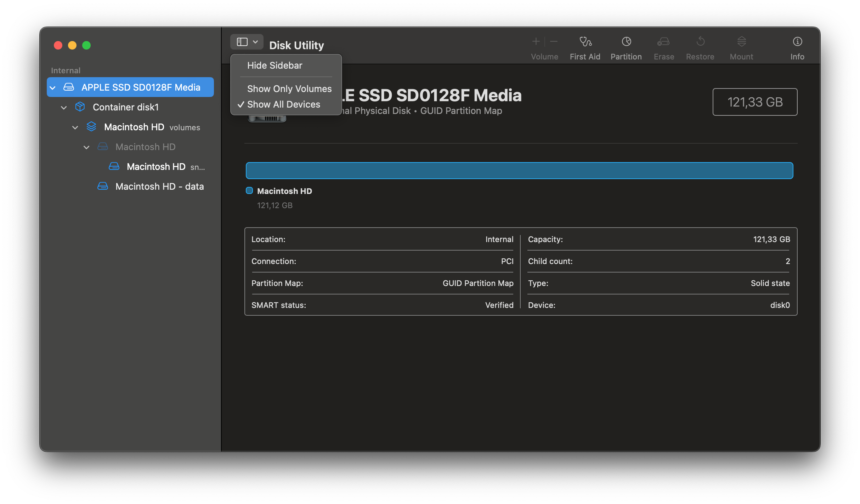Click the sidebar view dropdown button
Screen dimensions: 860x504
[x=247, y=42]
